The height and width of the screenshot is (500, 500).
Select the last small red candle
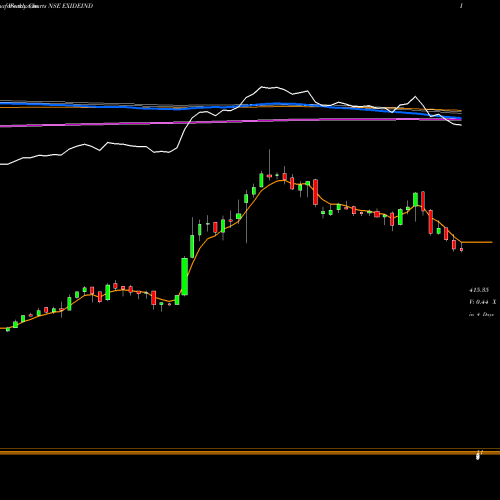[x=461, y=249]
